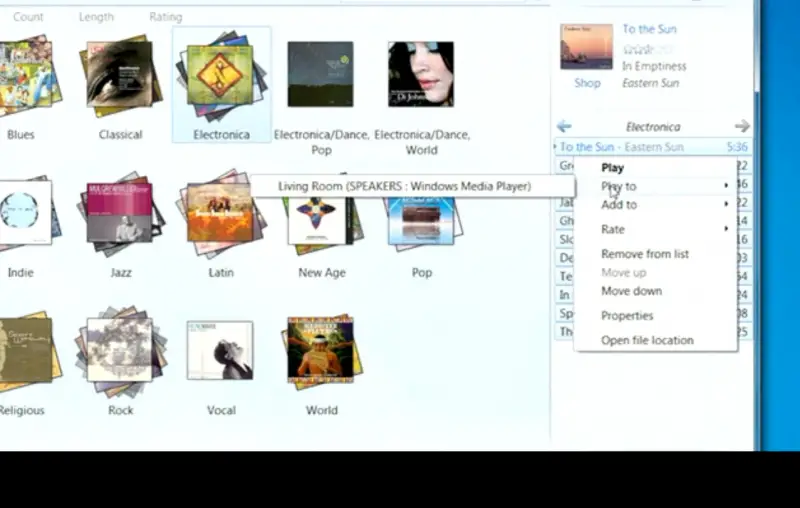Click the World genre label
The width and height of the screenshot is (800, 508).
(x=321, y=411)
